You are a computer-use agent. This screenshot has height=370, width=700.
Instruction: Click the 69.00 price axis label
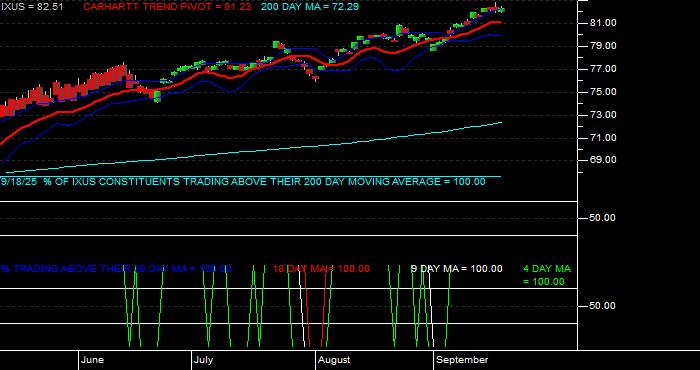[603, 160]
